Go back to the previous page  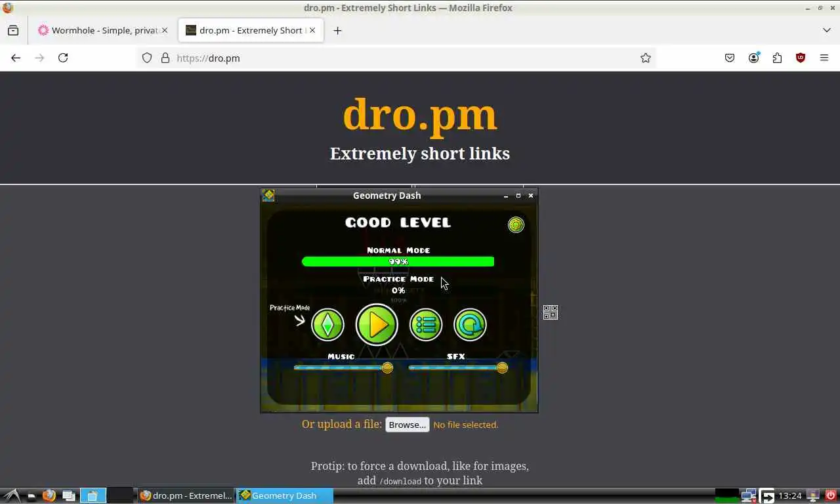[x=16, y=58]
